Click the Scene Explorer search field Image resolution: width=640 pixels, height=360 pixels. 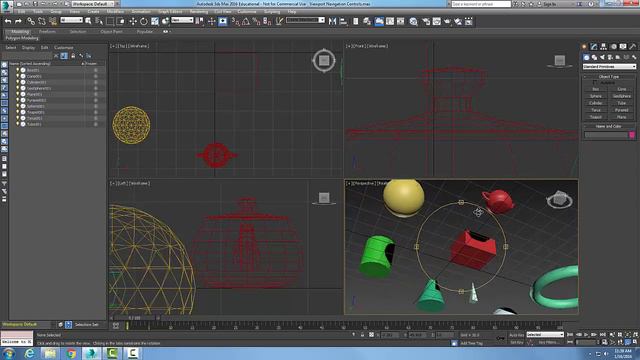tap(27, 56)
